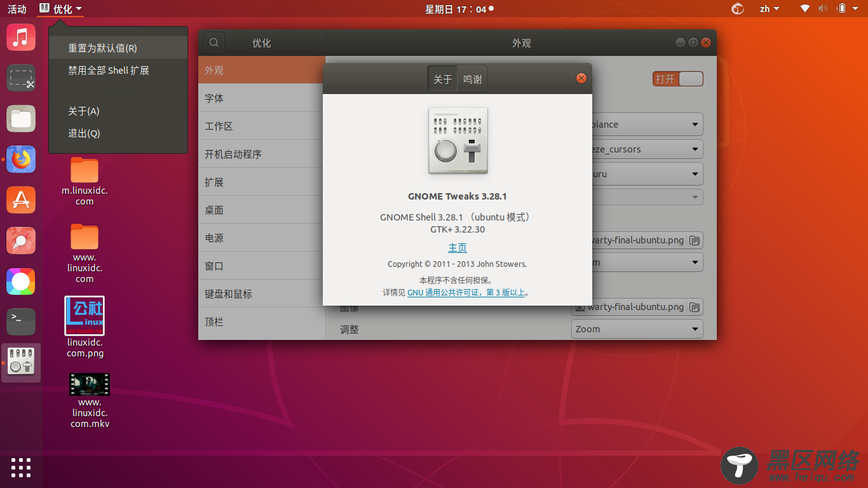This screenshot has width=868, height=488.
Task: Open the www.linuxidc.com desktop folder
Action: click(x=85, y=254)
